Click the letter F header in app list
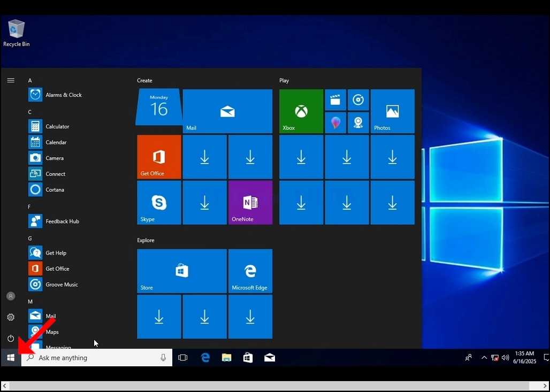This screenshot has height=392, width=550. pyautogui.click(x=29, y=207)
